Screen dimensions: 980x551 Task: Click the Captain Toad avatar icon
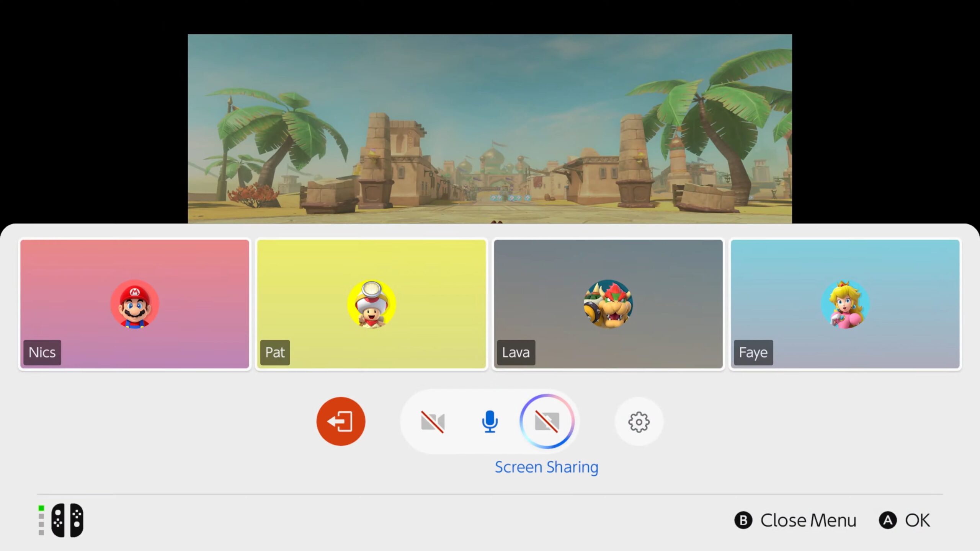(371, 304)
